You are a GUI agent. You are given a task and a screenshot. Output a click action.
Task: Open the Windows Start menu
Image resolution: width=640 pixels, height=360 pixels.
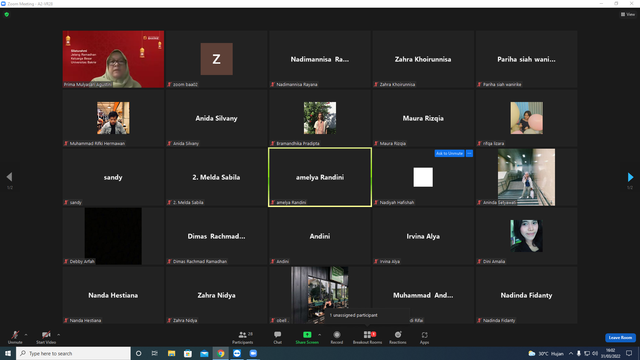tap(8, 353)
